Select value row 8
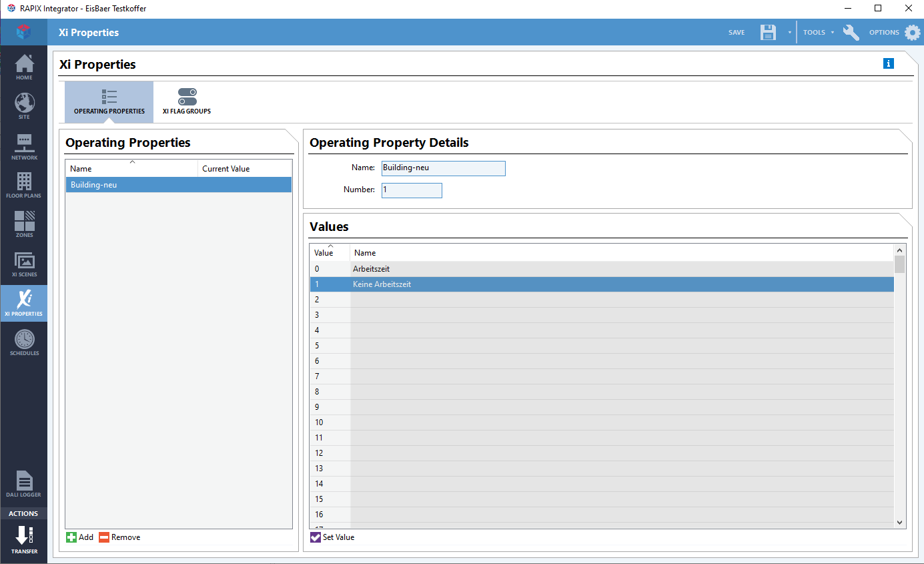This screenshot has height=564, width=924. click(x=602, y=392)
